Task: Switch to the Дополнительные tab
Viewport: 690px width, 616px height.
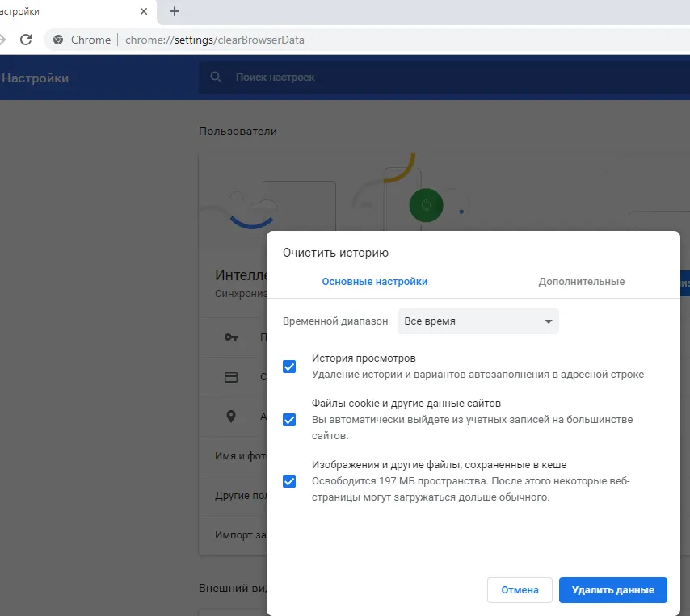Action: [581, 282]
